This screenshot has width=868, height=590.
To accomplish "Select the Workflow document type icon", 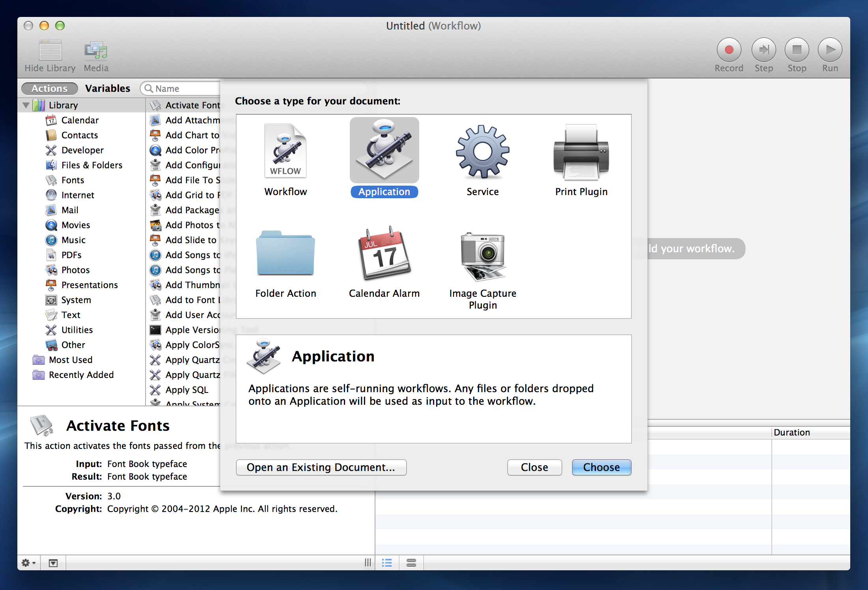I will (286, 151).
